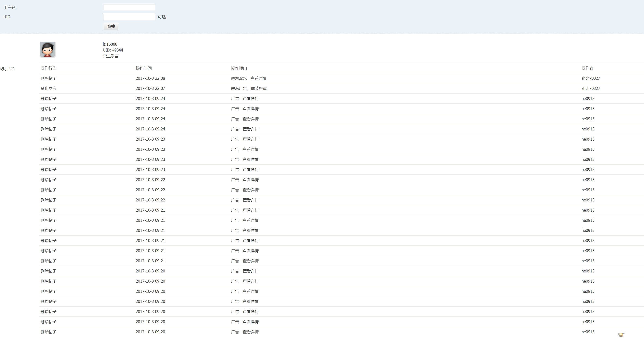Click 违规记录 label on the left
Viewport: 644px width, 339px height.
coord(7,69)
